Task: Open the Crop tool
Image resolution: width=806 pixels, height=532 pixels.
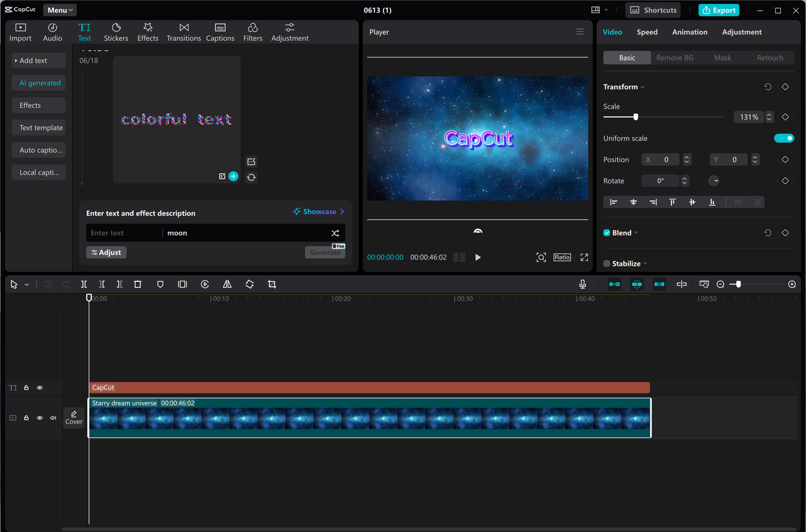Action: coord(271,284)
